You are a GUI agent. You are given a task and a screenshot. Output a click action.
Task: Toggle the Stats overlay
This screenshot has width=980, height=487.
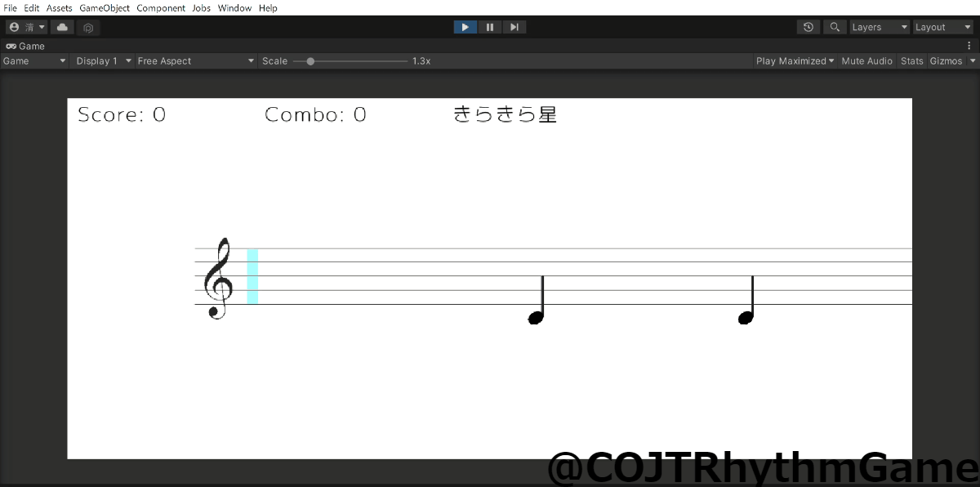coord(911,61)
